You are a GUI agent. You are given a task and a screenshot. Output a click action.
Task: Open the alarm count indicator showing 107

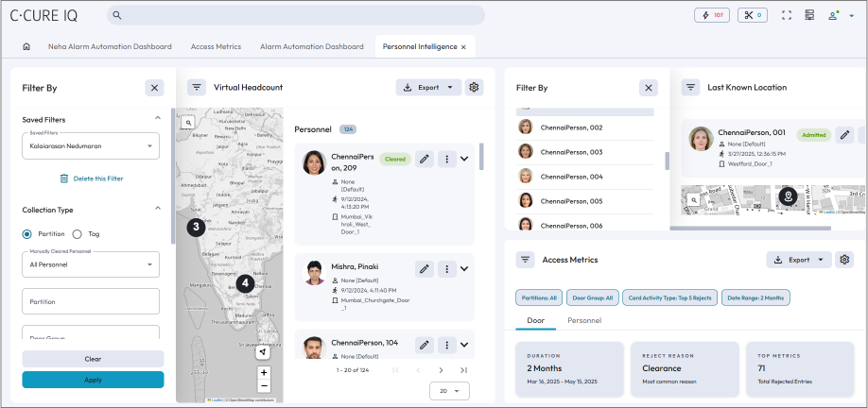click(x=711, y=15)
